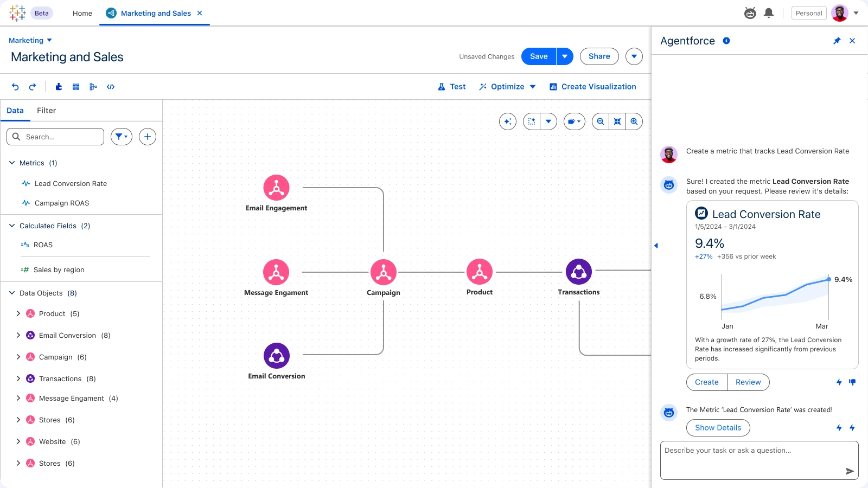Collapse the Calculated Fields section

12,226
